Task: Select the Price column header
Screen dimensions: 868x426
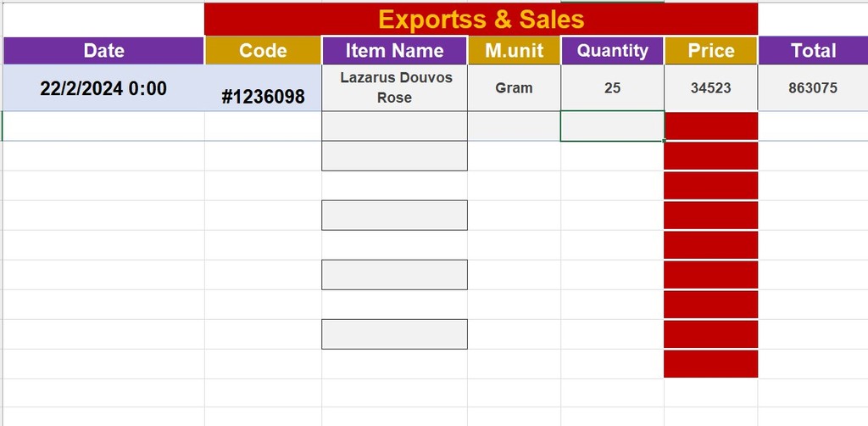Action: [x=711, y=50]
